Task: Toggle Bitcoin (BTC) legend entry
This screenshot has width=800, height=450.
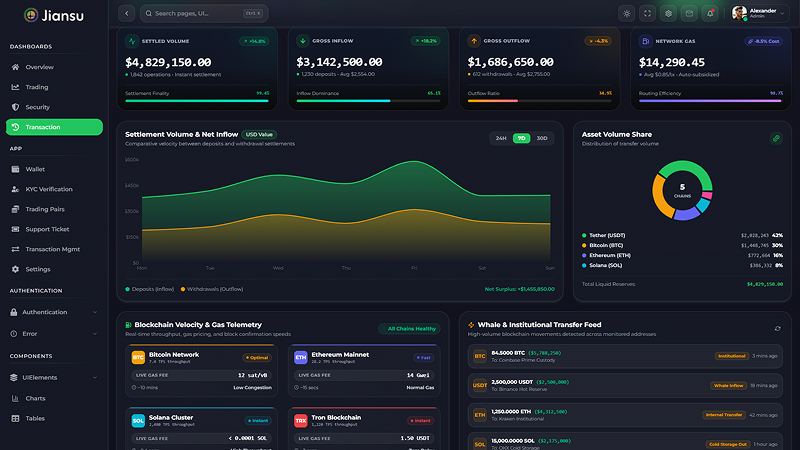Action: (x=682, y=245)
